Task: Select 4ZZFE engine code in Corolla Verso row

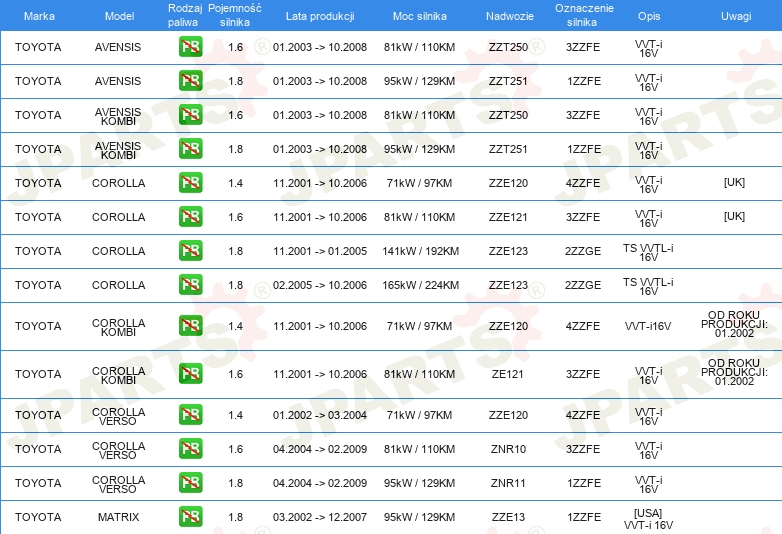Action: pos(583,415)
